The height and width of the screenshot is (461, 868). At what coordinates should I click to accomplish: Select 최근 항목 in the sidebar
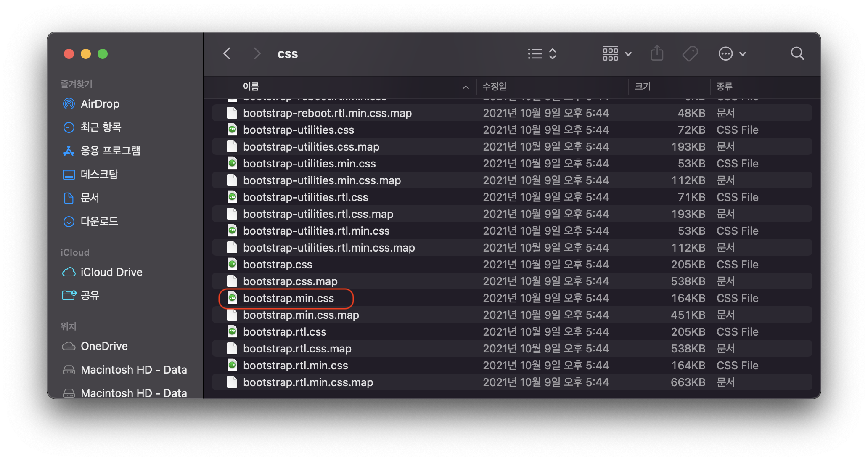click(101, 127)
